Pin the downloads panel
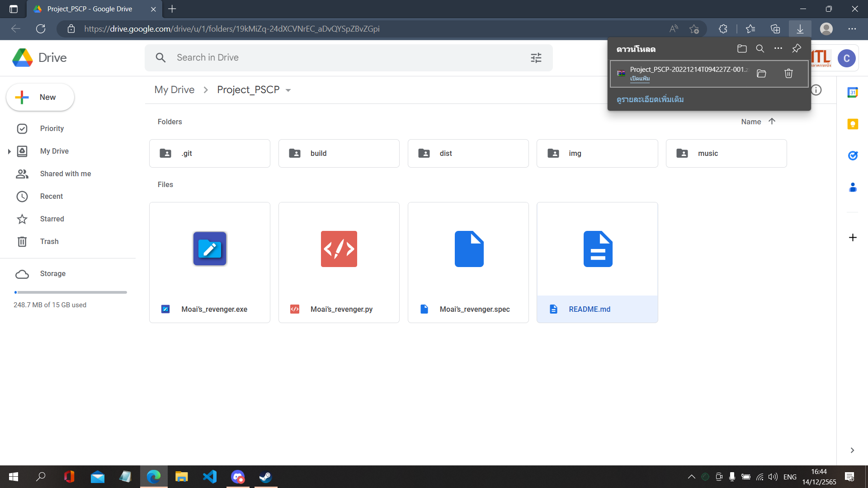 pos(797,48)
